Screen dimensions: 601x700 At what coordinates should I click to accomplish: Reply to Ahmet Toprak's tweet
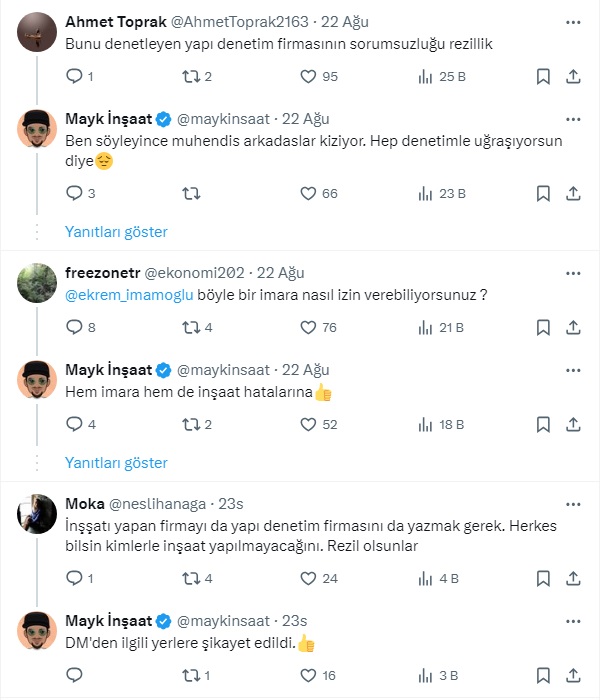click(73, 76)
